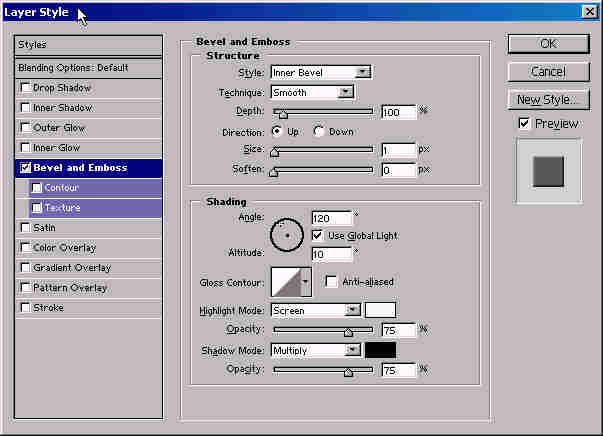The width and height of the screenshot is (603, 436).
Task: Toggle the Anti-aliased checkbox
Action: (x=332, y=282)
